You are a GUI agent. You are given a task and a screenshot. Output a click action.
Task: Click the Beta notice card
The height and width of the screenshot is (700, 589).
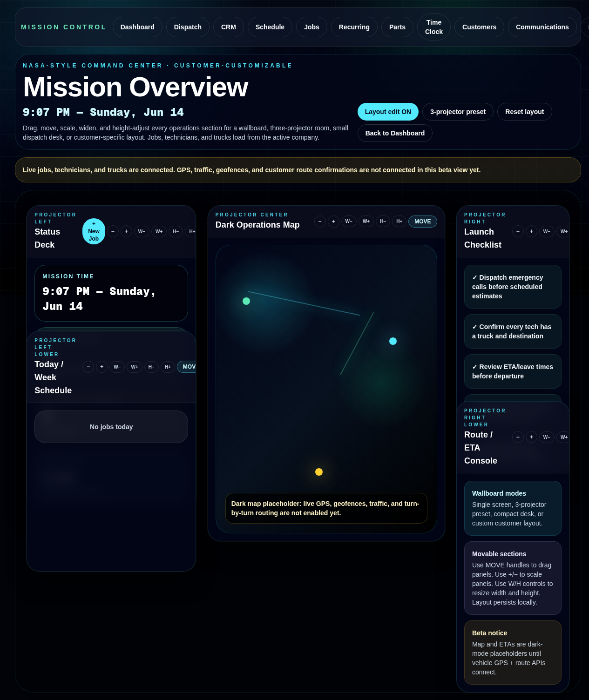(513, 653)
